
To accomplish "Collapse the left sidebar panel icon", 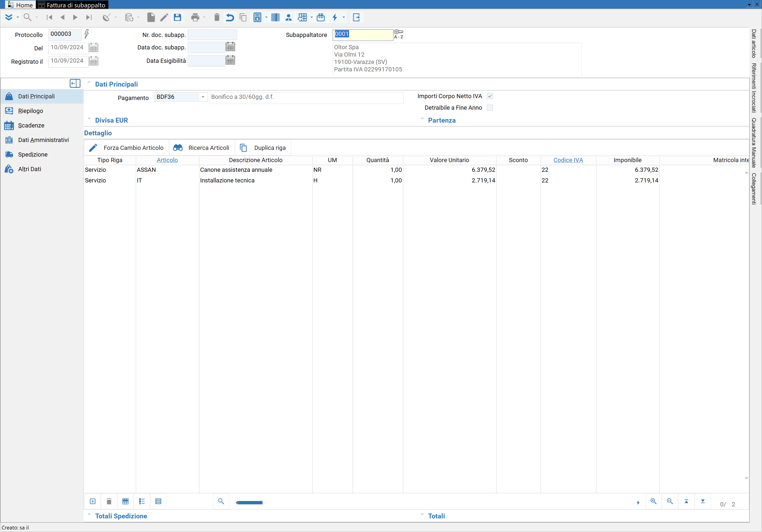I will click(x=75, y=83).
